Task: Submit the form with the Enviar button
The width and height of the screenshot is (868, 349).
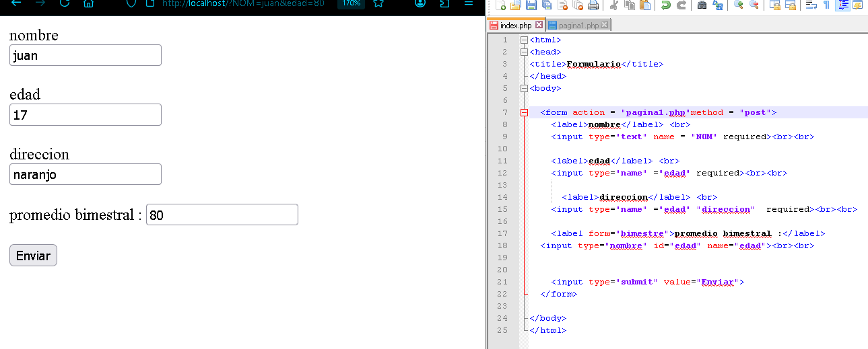Action: tap(33, 256)
